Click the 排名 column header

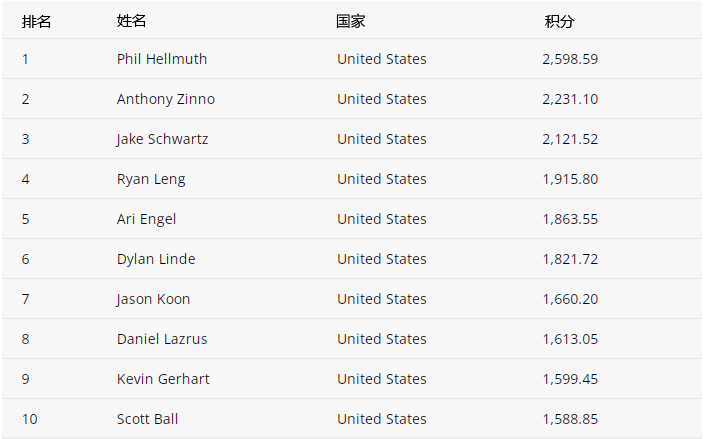pos(36,21)
